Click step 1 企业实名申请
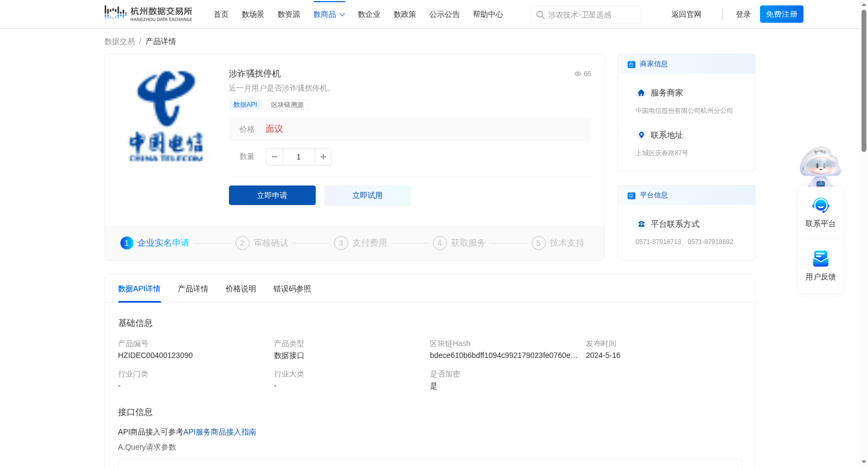868x467 pixels. (x=155, y=243)
